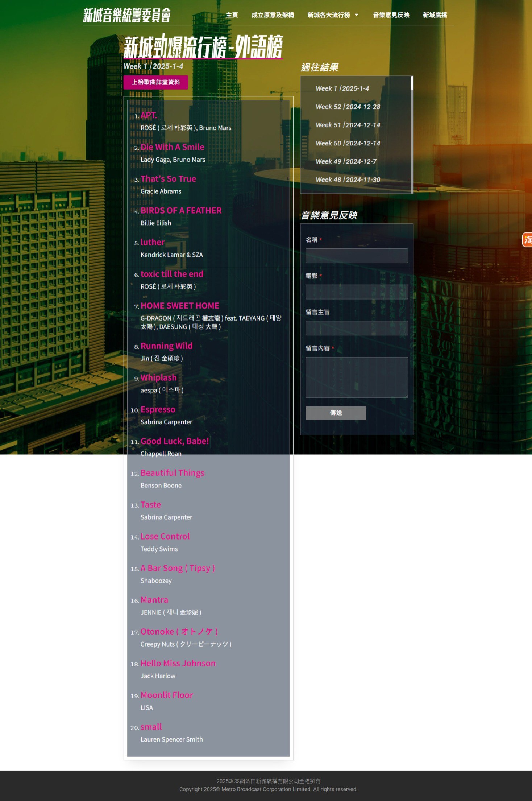Open song title Espresso

tap(158, 409)
